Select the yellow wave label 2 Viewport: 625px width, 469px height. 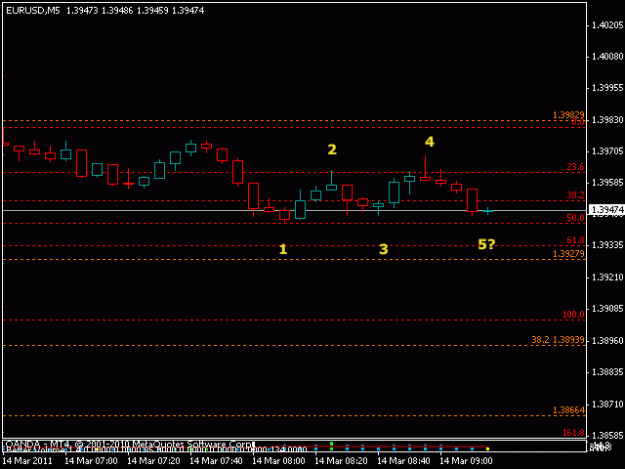pyautogui.click(x=332, y=149)
